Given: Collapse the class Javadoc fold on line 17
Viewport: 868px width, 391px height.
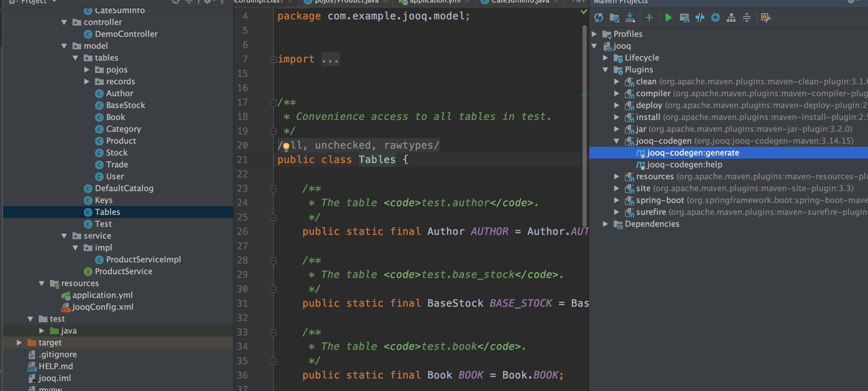Looking at the screenshot, I should pos(273,103).
